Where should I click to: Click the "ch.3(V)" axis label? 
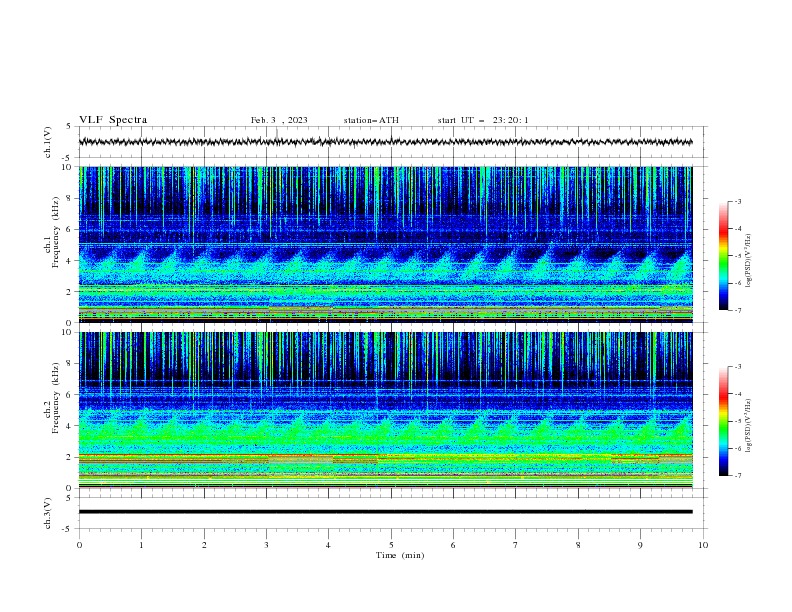pos(48,513)
